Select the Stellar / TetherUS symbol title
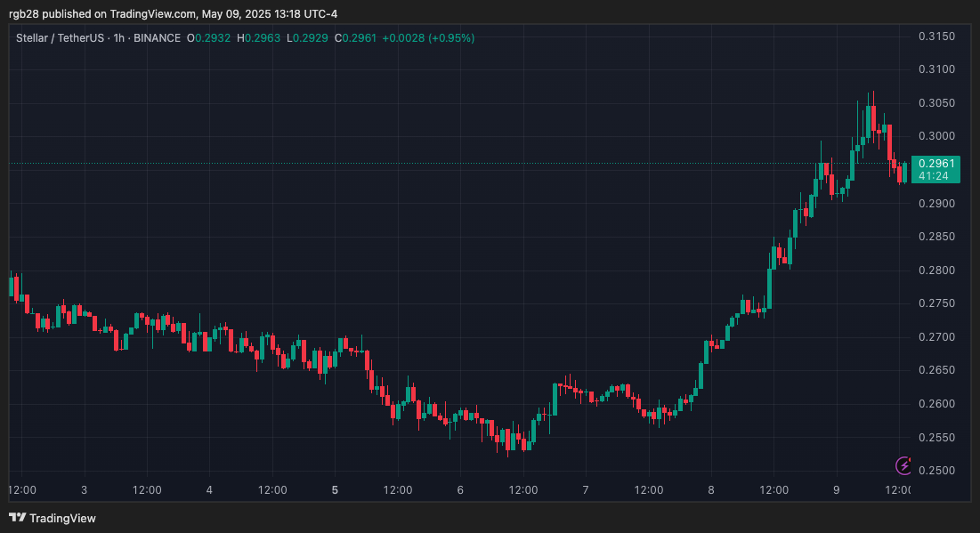 tap(57, 38)
